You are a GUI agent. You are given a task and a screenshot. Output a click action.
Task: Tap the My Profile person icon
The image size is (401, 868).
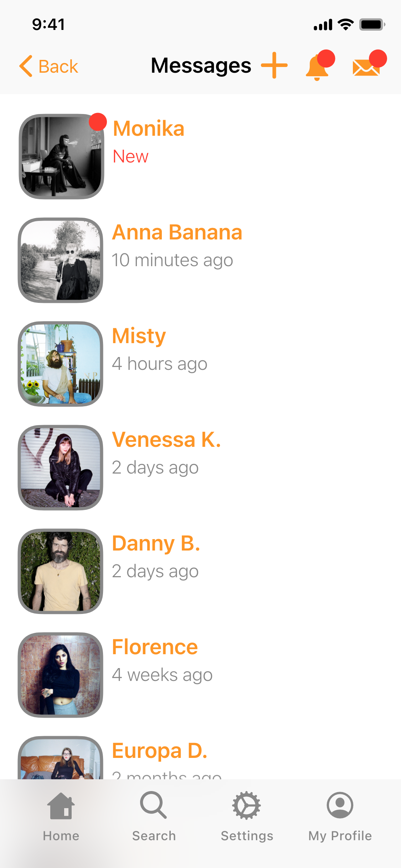pos(340,805)
